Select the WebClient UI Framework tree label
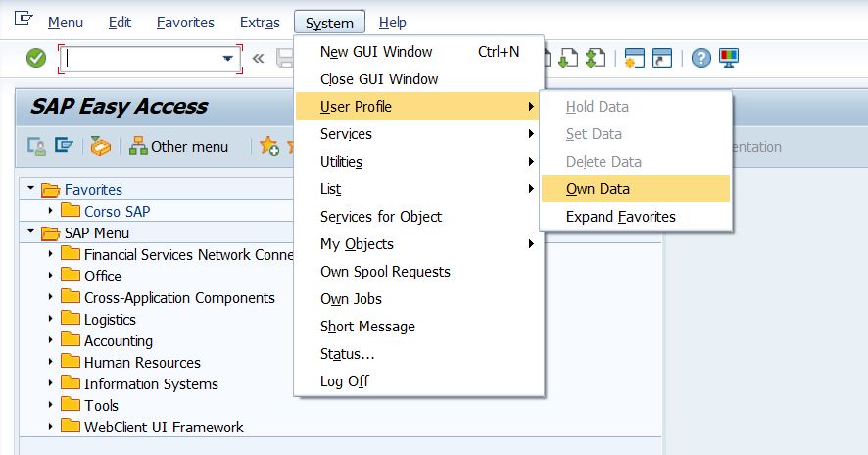Image resolution: width=868 pixels, height=455 pixels. (x=164, y=428)
